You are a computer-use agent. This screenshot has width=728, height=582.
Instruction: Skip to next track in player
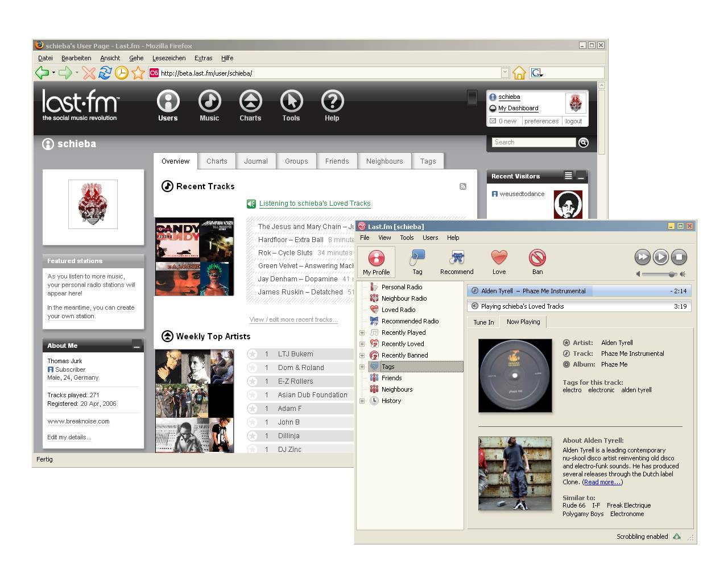click(x=643, y=257)
